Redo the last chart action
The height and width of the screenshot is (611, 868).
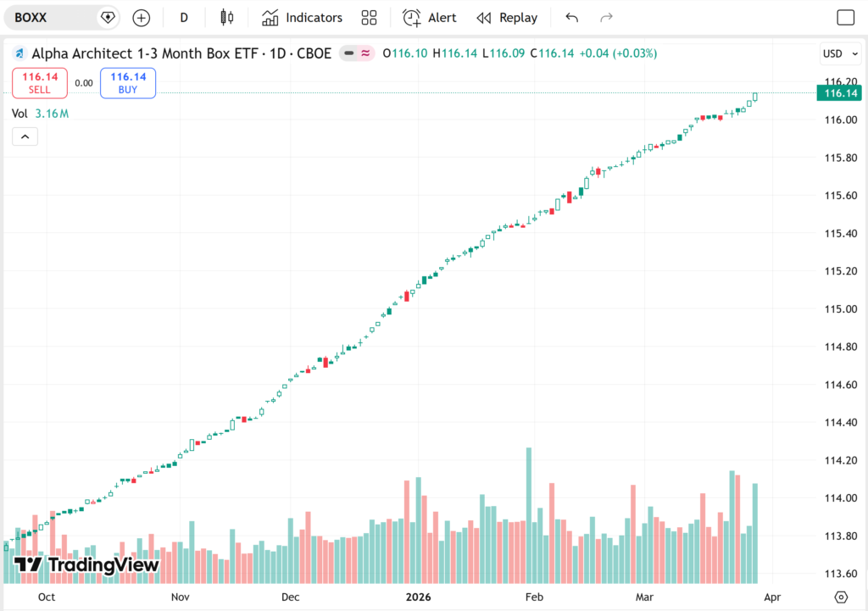click(x=606, y=18)
